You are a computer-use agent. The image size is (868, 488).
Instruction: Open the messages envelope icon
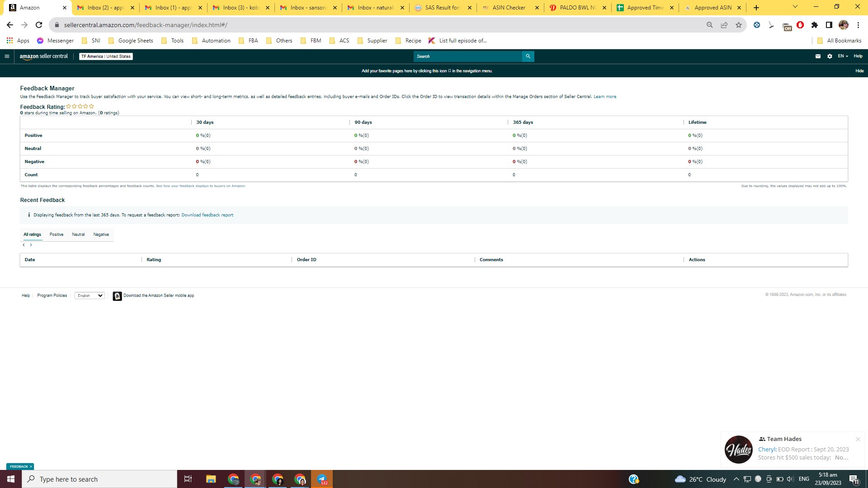click(818, 56)
